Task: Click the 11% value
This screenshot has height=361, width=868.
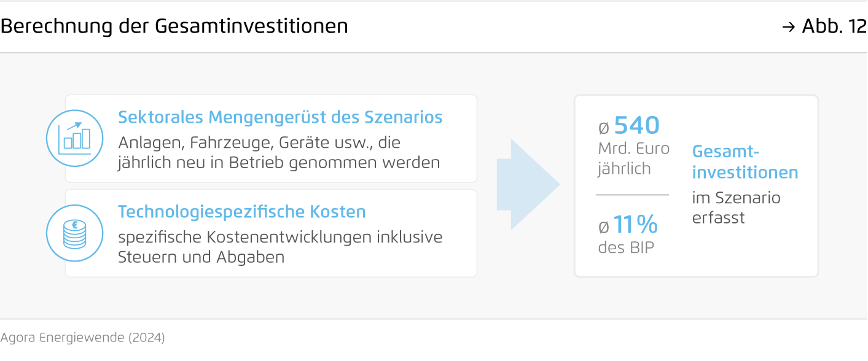Action: 635,225
